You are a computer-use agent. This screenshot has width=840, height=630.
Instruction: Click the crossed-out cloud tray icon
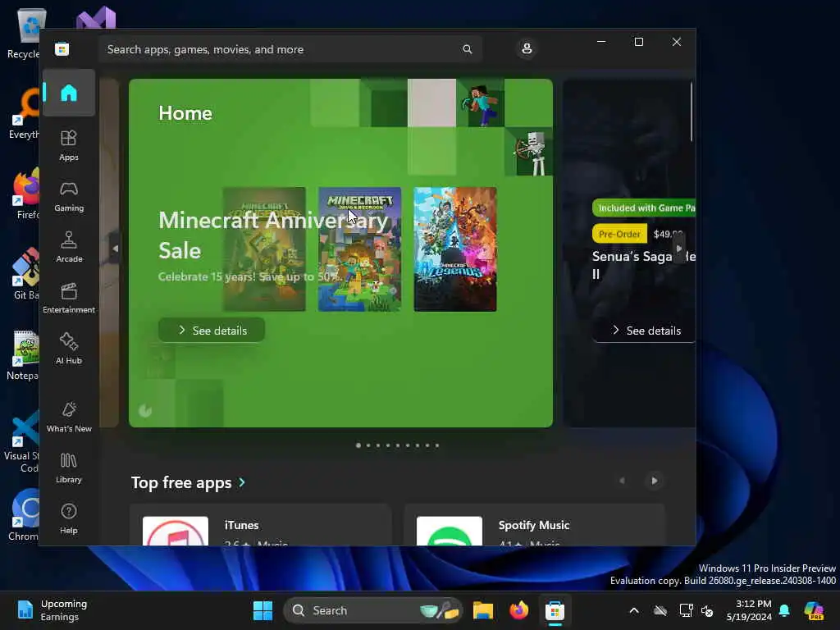(x=660, y=610)
